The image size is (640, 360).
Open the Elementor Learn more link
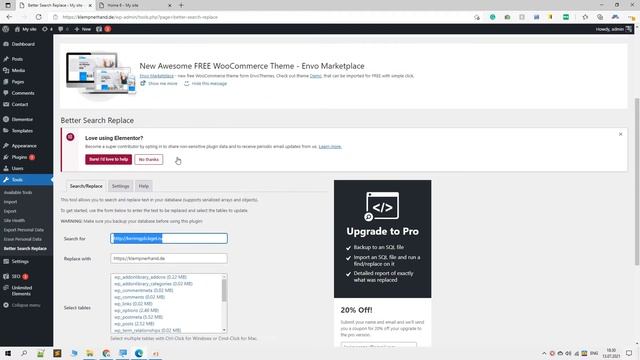point(330,147)
